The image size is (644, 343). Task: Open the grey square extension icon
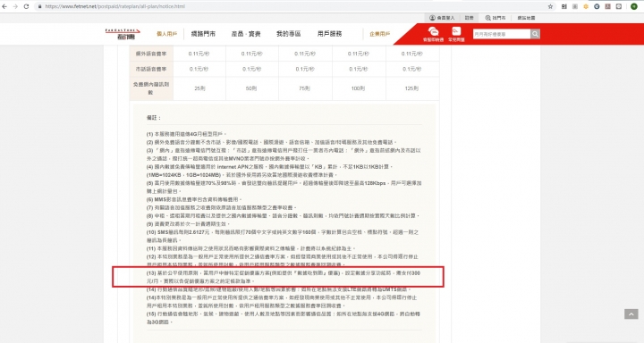point(575,6)
